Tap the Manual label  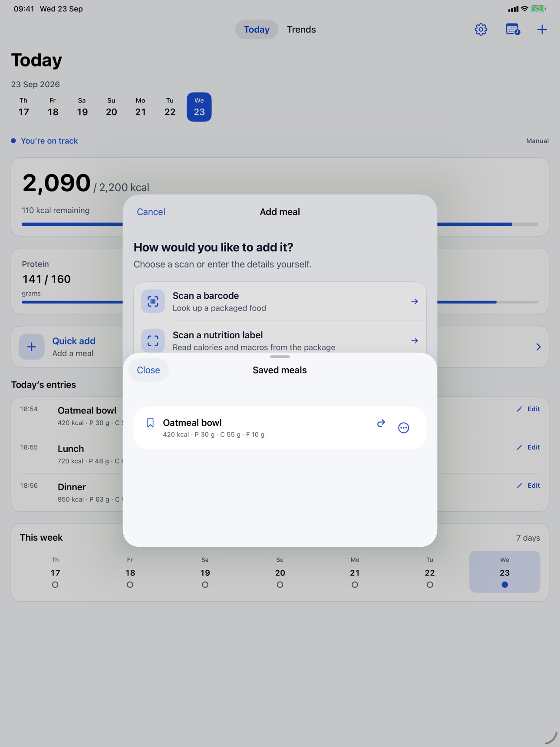point(537,141)
